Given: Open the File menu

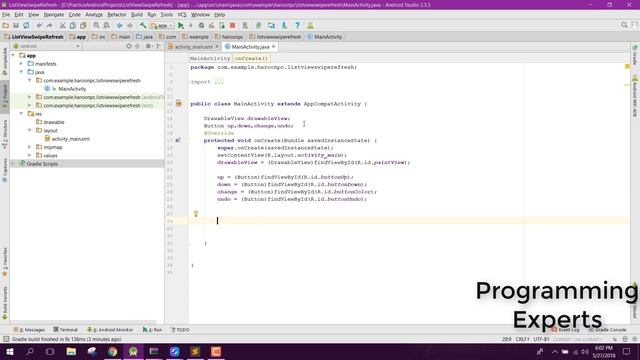Looking at the screenshot, I should click(6, 15).
